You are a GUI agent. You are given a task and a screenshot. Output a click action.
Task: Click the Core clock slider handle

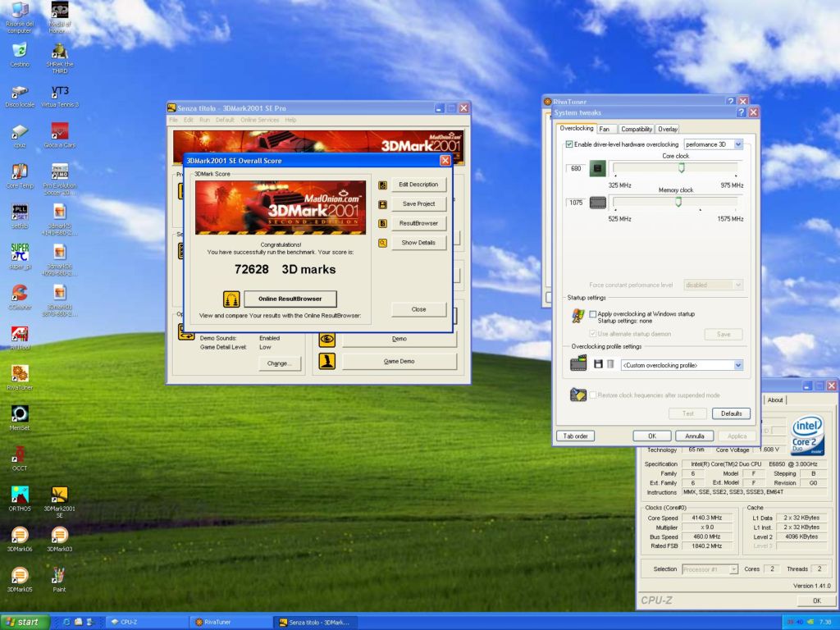682,168
